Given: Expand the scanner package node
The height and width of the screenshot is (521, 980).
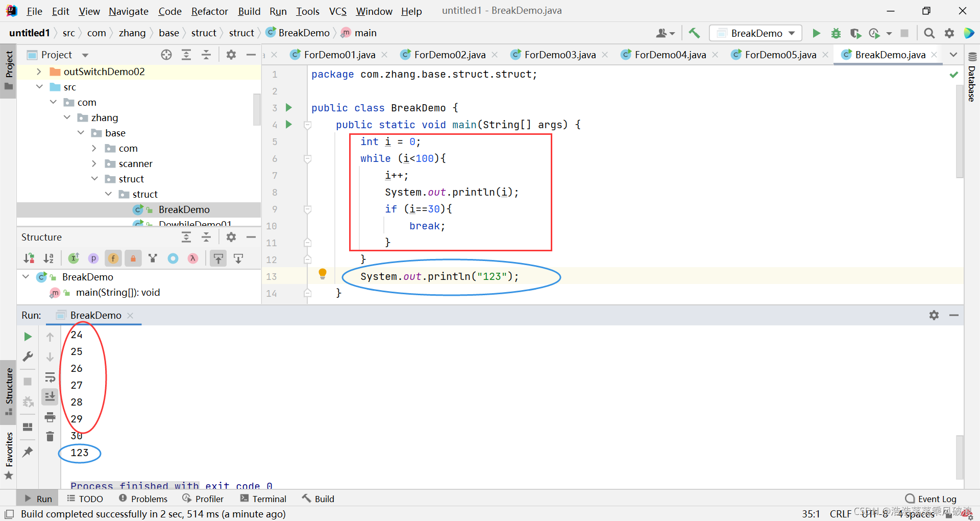Looking at the screenshot, I should coord(94,163).
